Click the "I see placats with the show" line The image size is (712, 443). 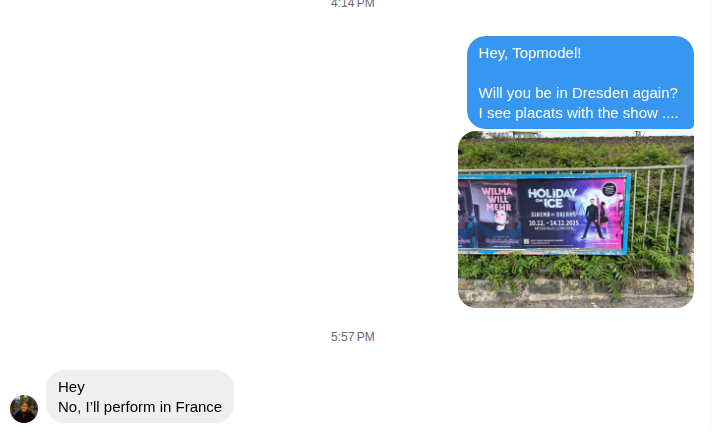coord(578,113)
